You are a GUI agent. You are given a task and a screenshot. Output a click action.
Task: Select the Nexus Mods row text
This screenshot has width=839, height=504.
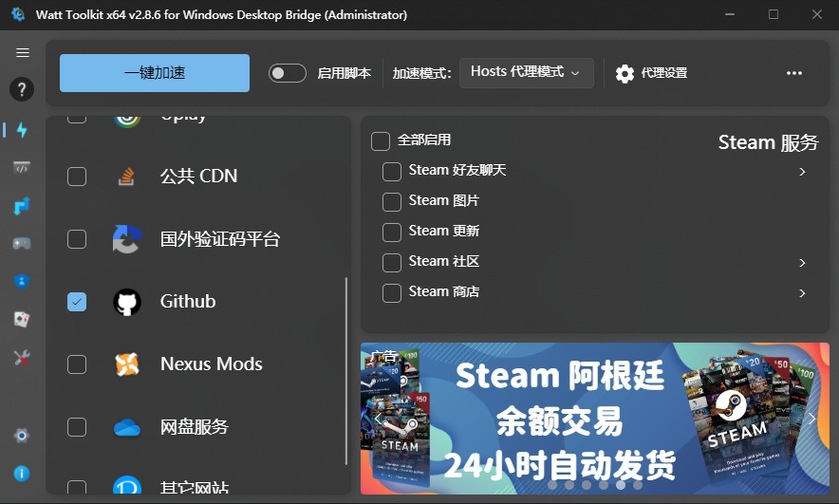click(212, 364)
